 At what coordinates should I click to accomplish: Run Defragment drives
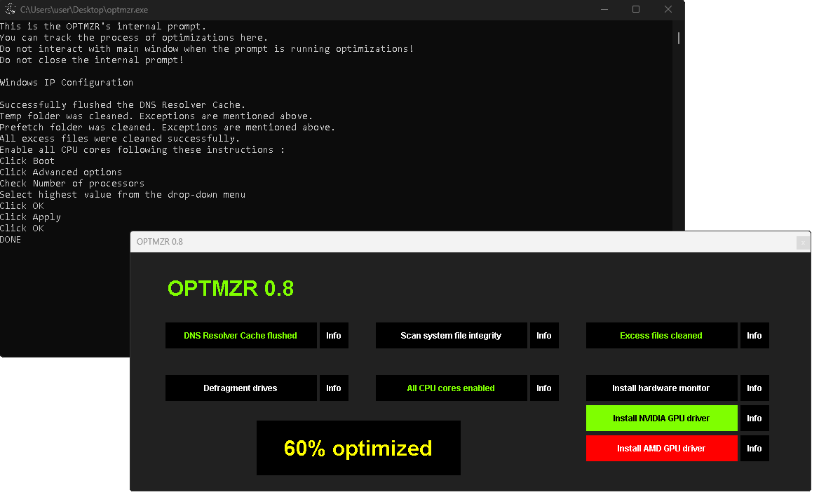click(241, 388)
